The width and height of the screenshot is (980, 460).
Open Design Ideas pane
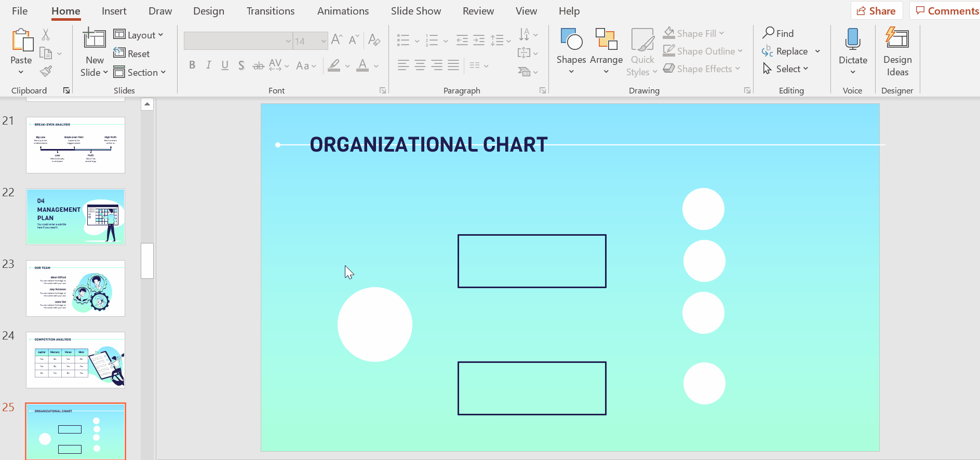897,51
